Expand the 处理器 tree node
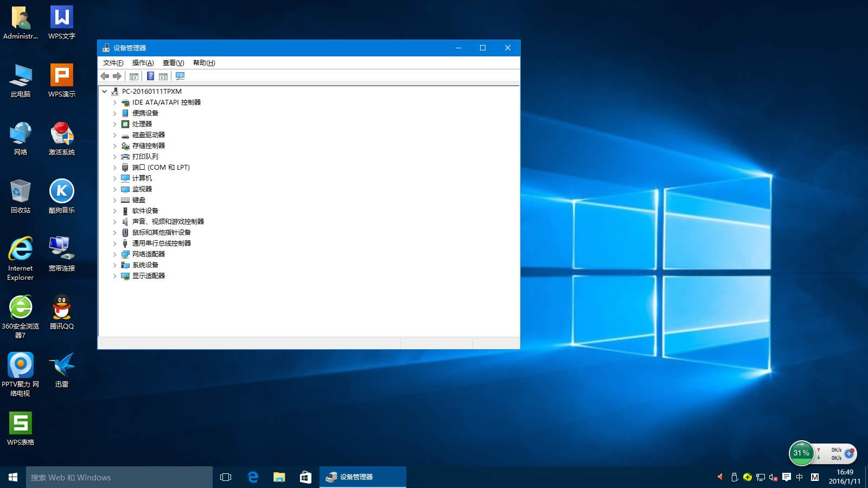The width and height of the screenshot is (868, 488). (114, 124)
